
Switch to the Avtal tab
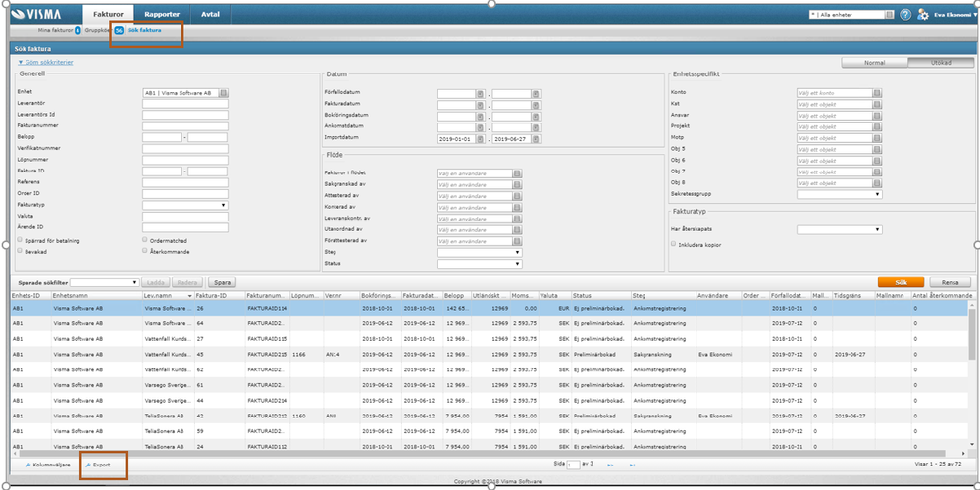pos(210,13)
